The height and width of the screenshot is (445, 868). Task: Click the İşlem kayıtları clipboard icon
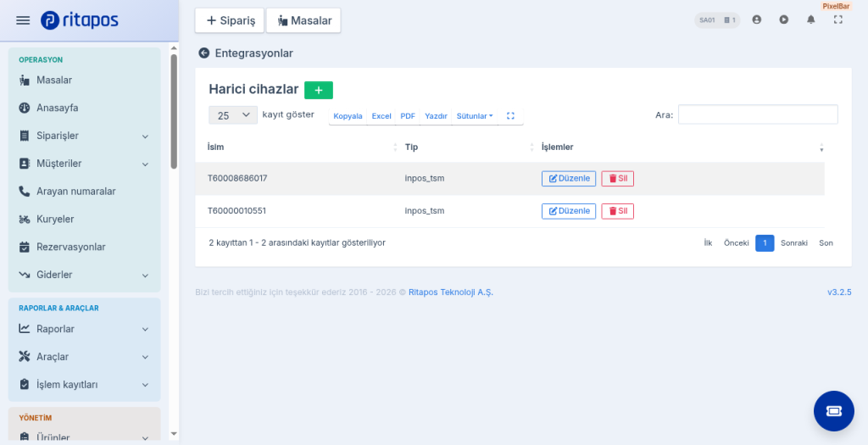pyautogui.click(x=25, y=384)
